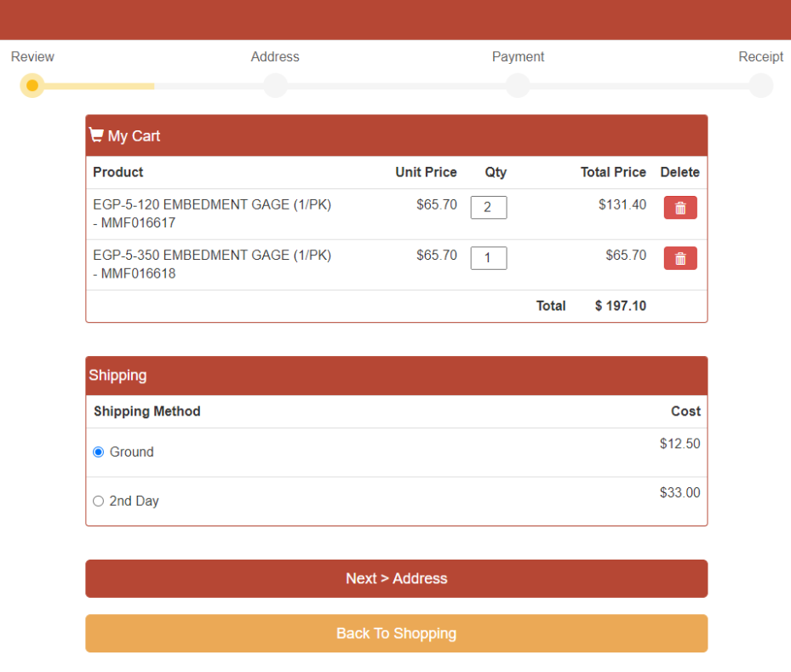Click the Ground shipping label
The image size is (791, 672).
tap(132, 452)
